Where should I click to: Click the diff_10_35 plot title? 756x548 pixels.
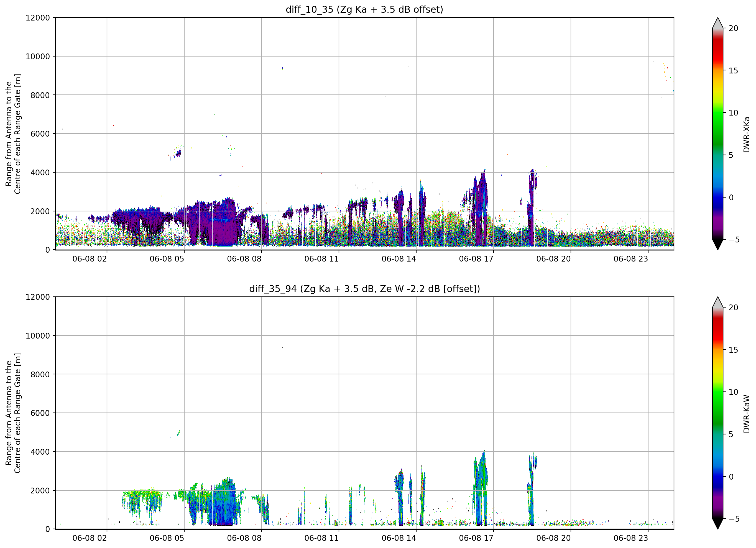coord(364,10)
